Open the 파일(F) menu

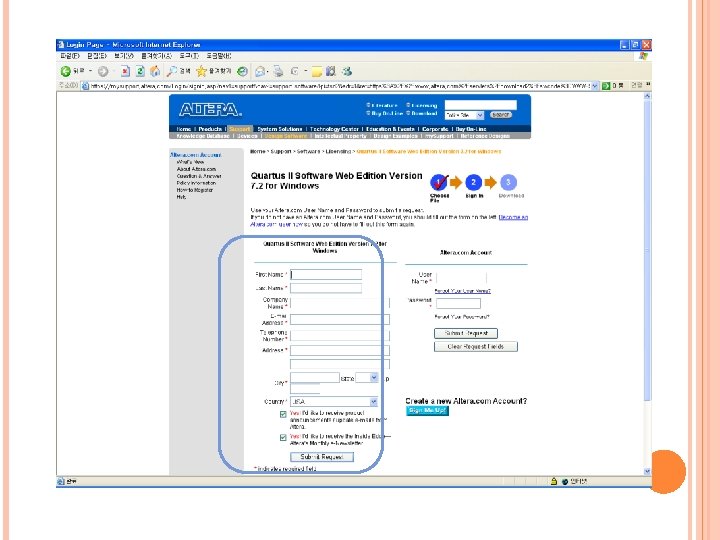pyautogui.click(x=70, y=56)
